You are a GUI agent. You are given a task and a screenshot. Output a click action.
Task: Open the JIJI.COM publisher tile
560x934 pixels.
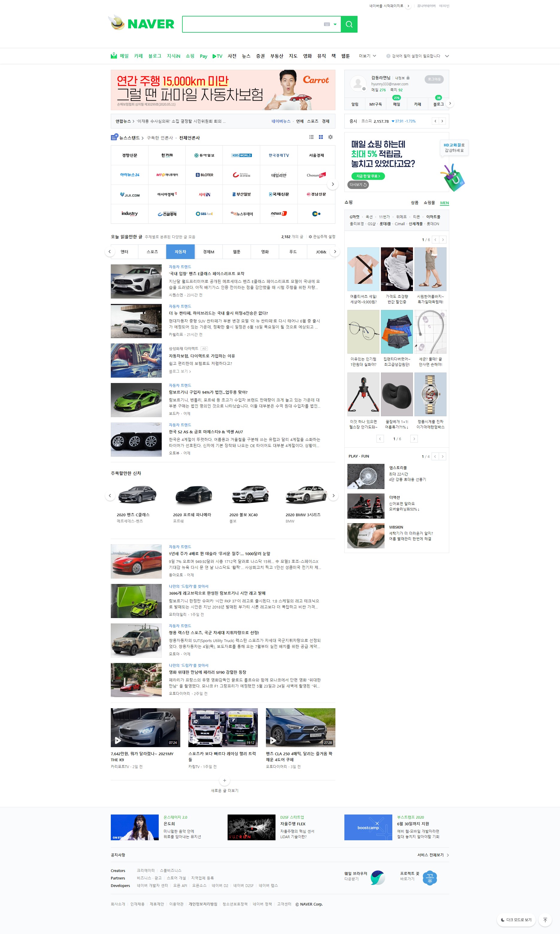point(129,194)
